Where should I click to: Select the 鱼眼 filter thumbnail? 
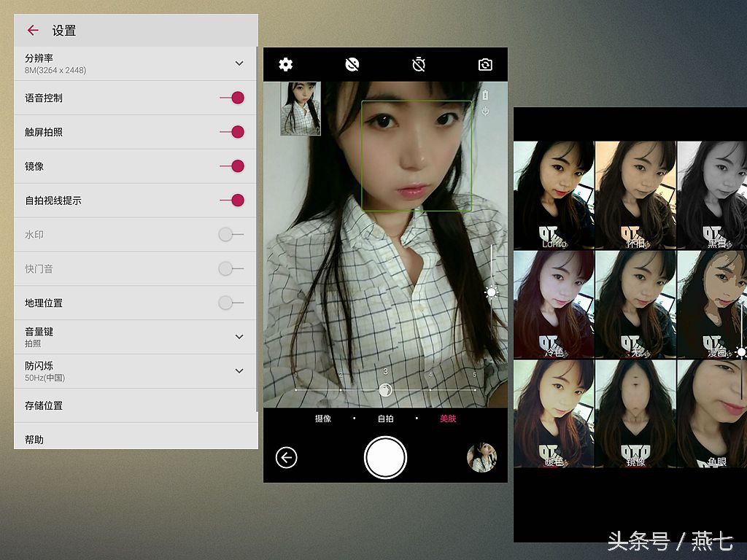(x=712, y=414)
